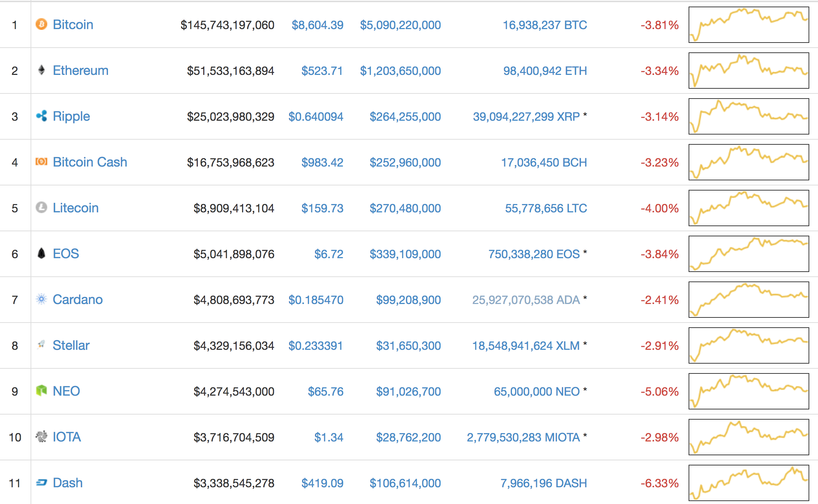
Task: Click the Bitcoin Cash logo icon
Action: 41,162
